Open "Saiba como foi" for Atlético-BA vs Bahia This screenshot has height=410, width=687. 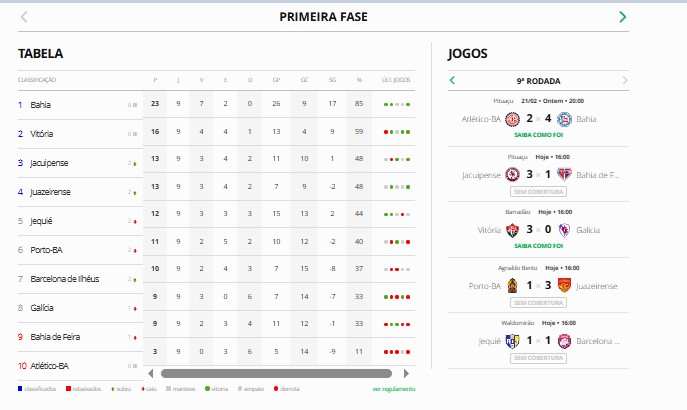[x=537, y=134]
